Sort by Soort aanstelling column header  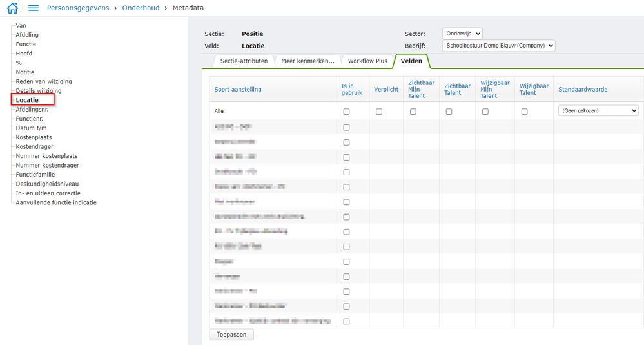[239, 89]
